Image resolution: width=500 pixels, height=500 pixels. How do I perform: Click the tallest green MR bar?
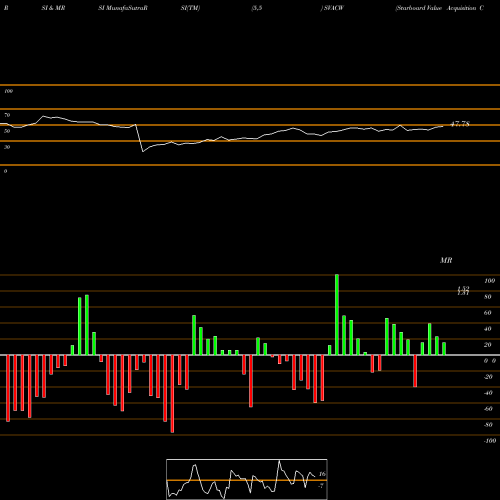337,315
